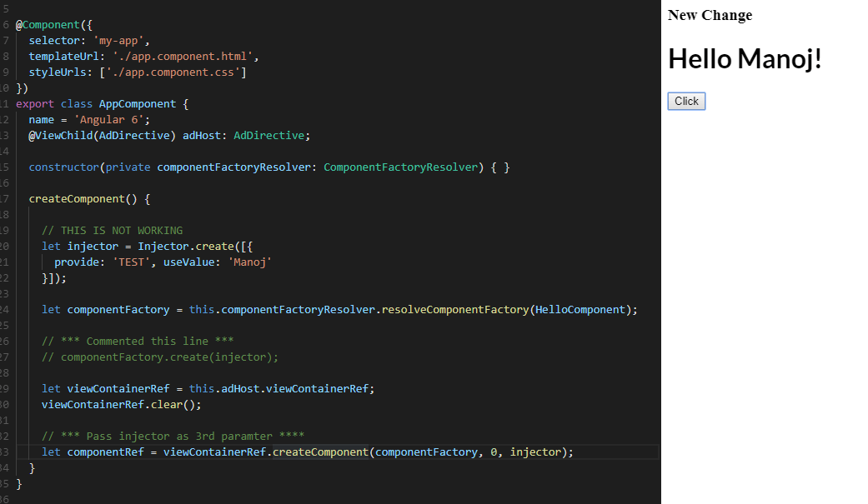
Task: Select the Hello Manoj! heading text
Action: click(x=744, y=58)
